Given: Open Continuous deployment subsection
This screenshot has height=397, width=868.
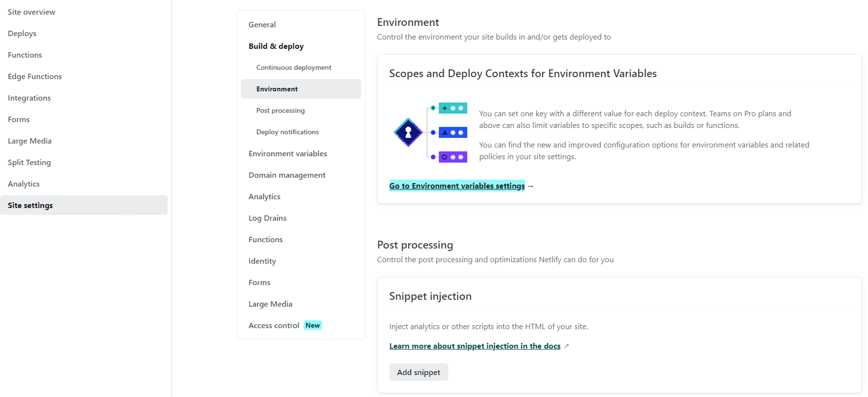Looking at the screenshot, I should [293, 67].
